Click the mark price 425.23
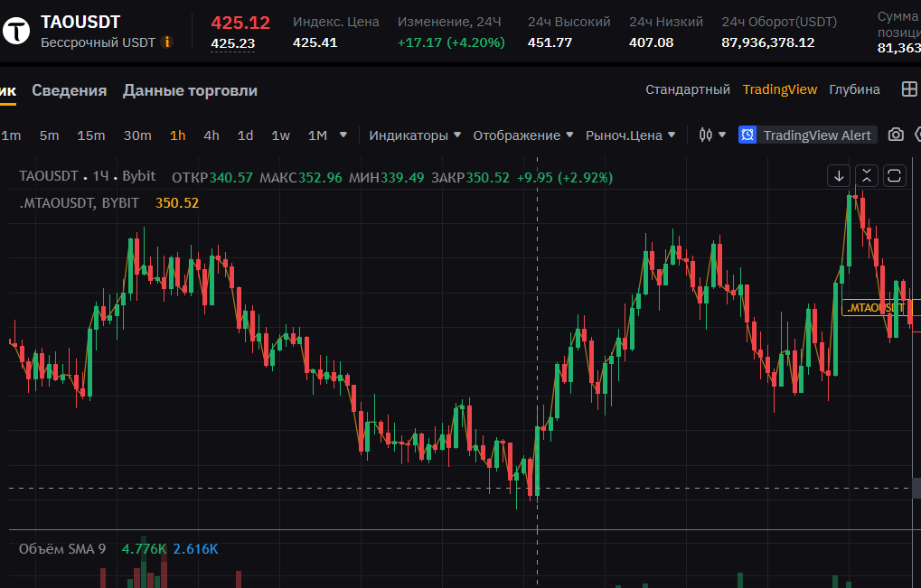The width and height of the screenshot is (921, 588). [232, 43]
